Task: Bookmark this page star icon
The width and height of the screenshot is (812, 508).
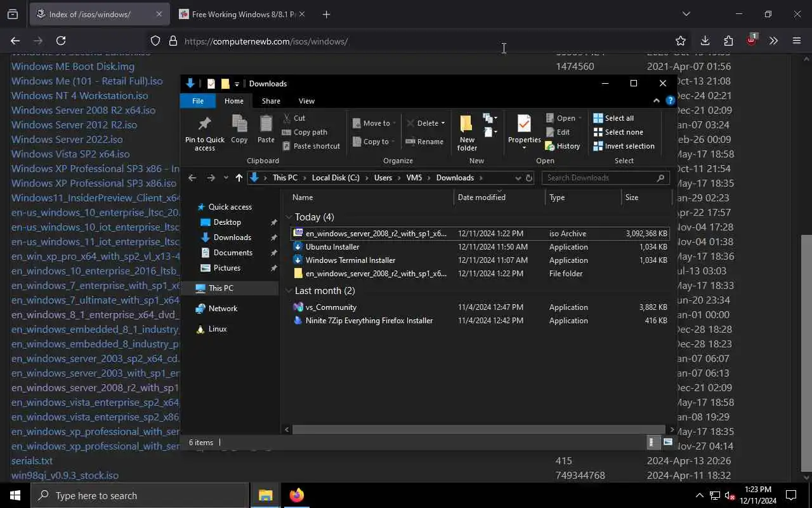Action: (681, 41)
